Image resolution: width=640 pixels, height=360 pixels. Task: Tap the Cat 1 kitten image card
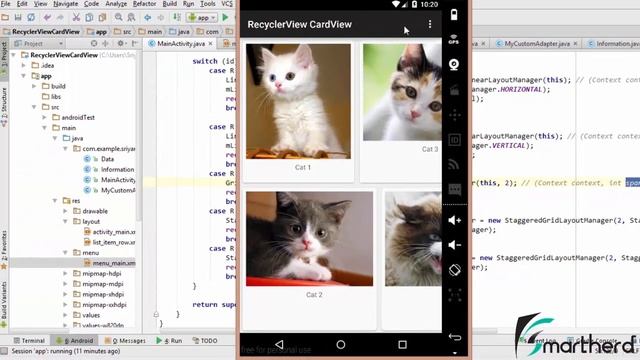pos(298,101)
